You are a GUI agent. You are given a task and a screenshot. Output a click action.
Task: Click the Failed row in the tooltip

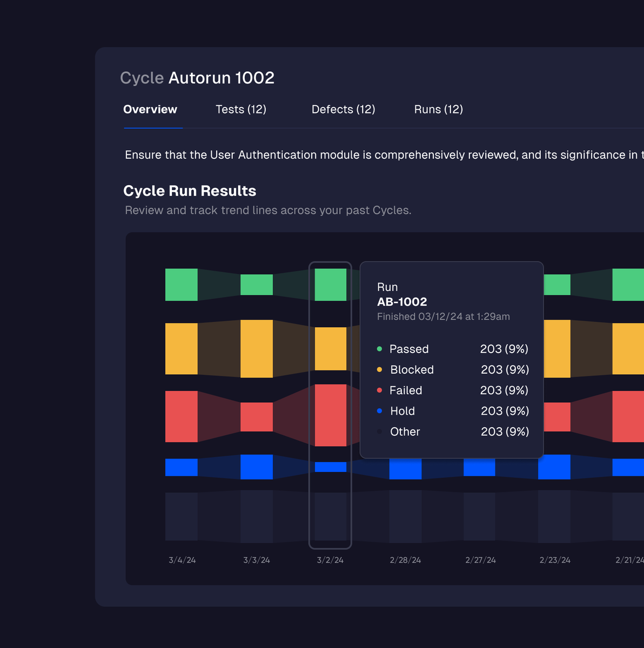click(x=452, y=390)
